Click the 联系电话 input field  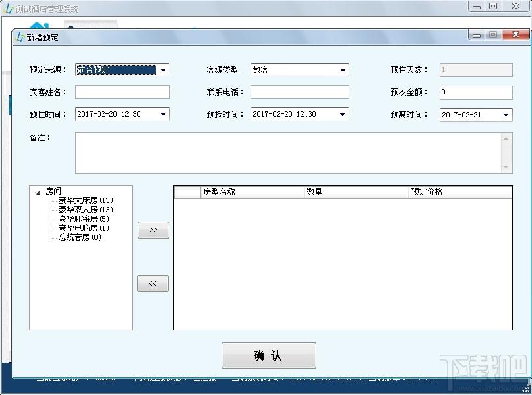(x=299, y=92)
